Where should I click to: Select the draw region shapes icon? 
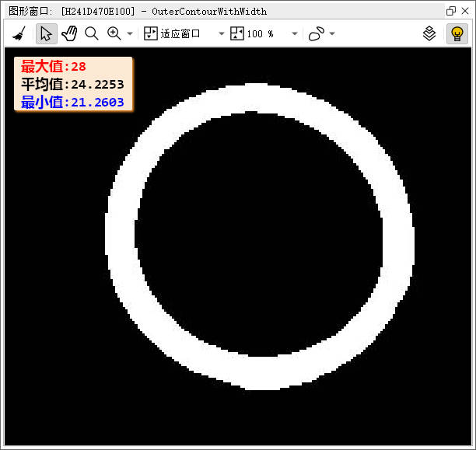tap(317, 33)
